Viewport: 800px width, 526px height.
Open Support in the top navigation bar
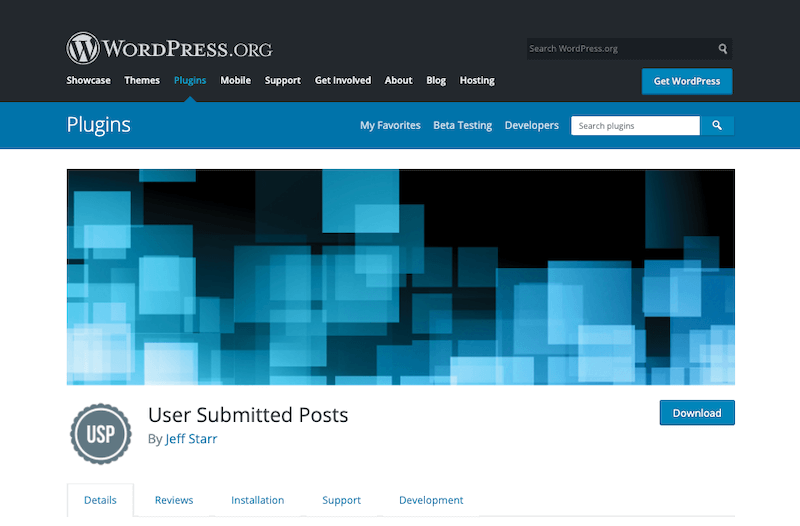(283, 81)
